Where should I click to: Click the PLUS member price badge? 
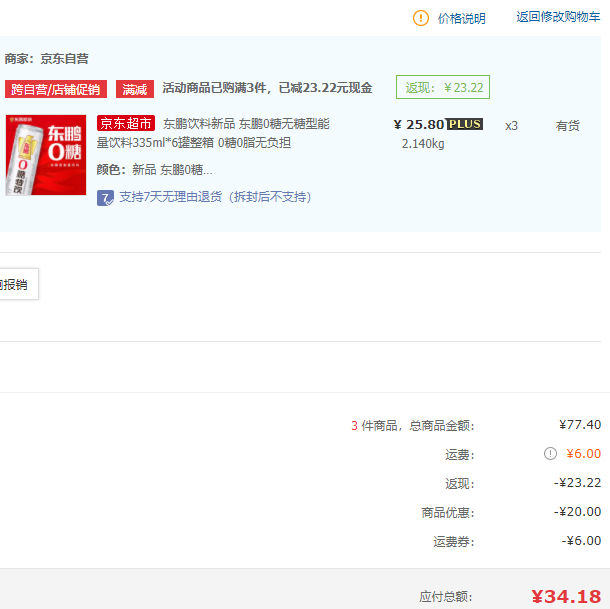pos(465,124)
